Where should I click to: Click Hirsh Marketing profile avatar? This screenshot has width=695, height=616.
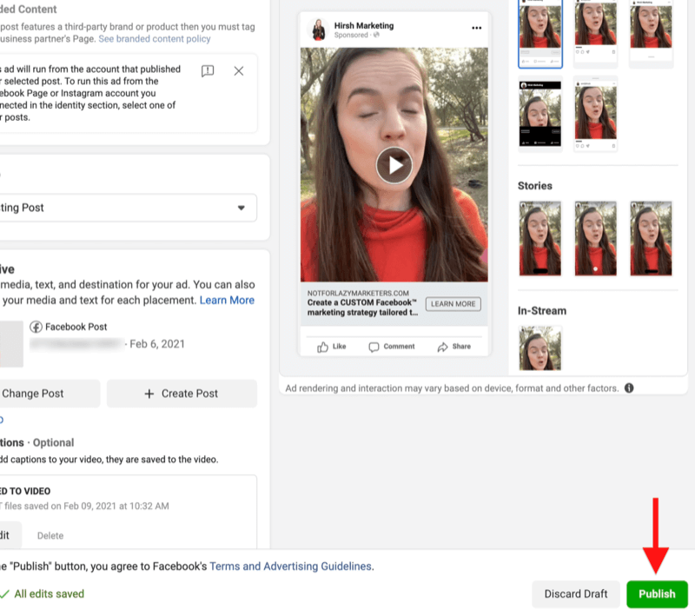point(318,30)
